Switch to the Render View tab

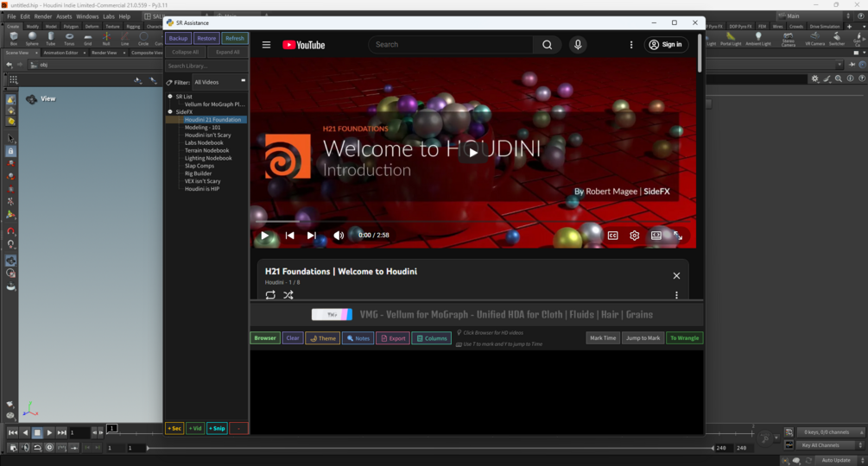104,53
